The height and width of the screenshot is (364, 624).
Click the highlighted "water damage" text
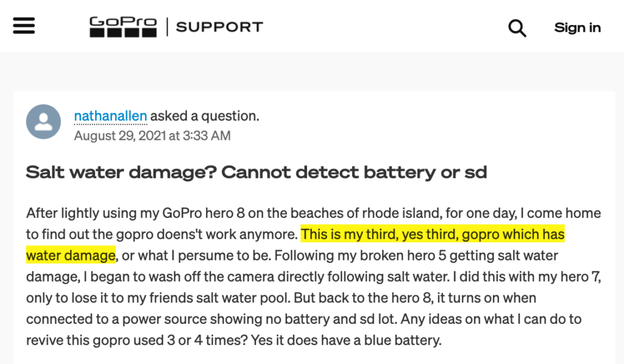pos(71,255)
